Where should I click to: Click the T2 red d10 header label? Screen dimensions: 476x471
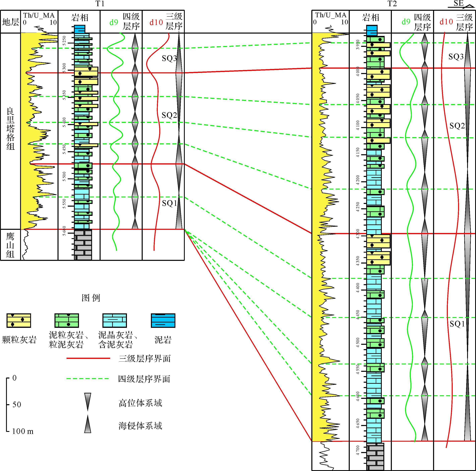(x=446, y=22)
